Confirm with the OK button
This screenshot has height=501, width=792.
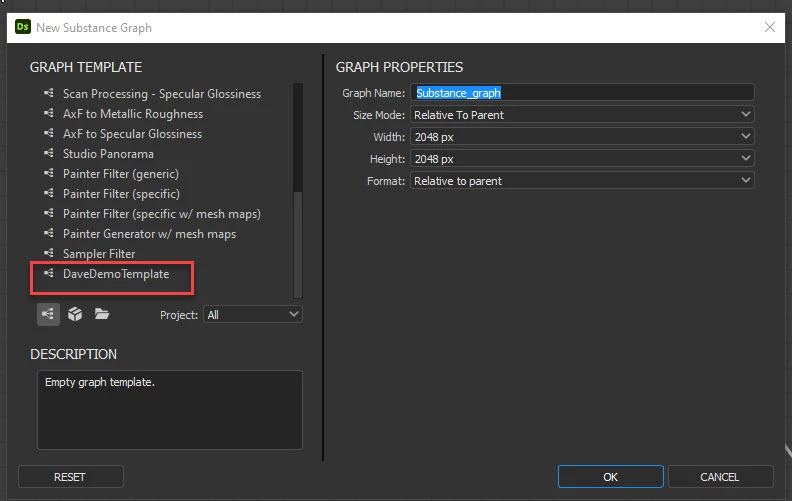(x=611, y=477)
